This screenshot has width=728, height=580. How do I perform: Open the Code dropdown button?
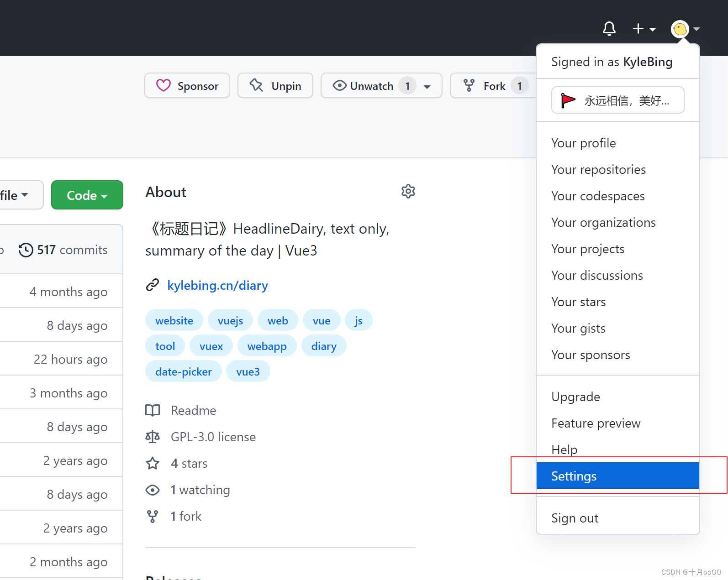coord(87,195)
